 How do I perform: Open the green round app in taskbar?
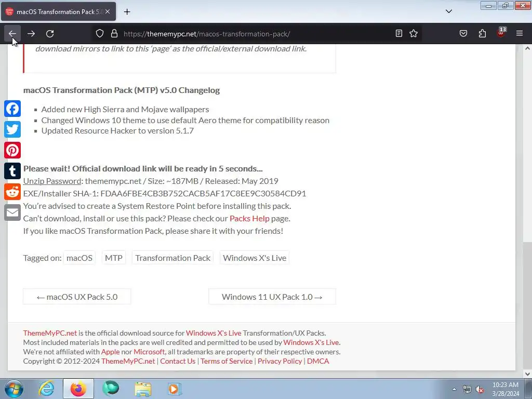pyautogui.click(x=111, y=389)
